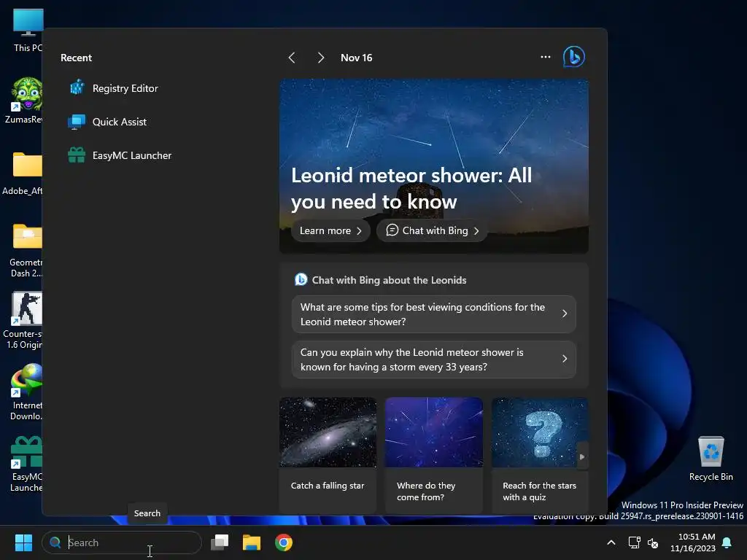This screenshot has width=747, height=560.
Task: Ask Bing about best viewing conditions tips
Action: [x=433, y=314]
